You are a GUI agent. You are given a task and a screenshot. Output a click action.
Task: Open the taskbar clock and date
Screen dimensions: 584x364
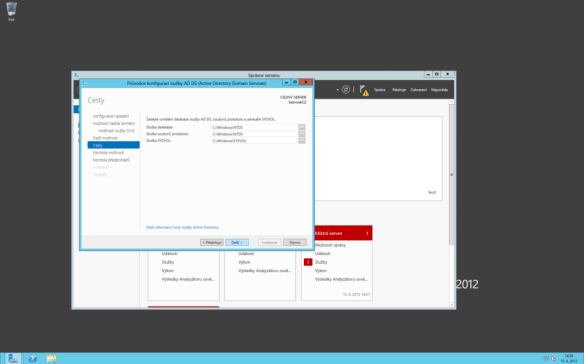point(569,358)
